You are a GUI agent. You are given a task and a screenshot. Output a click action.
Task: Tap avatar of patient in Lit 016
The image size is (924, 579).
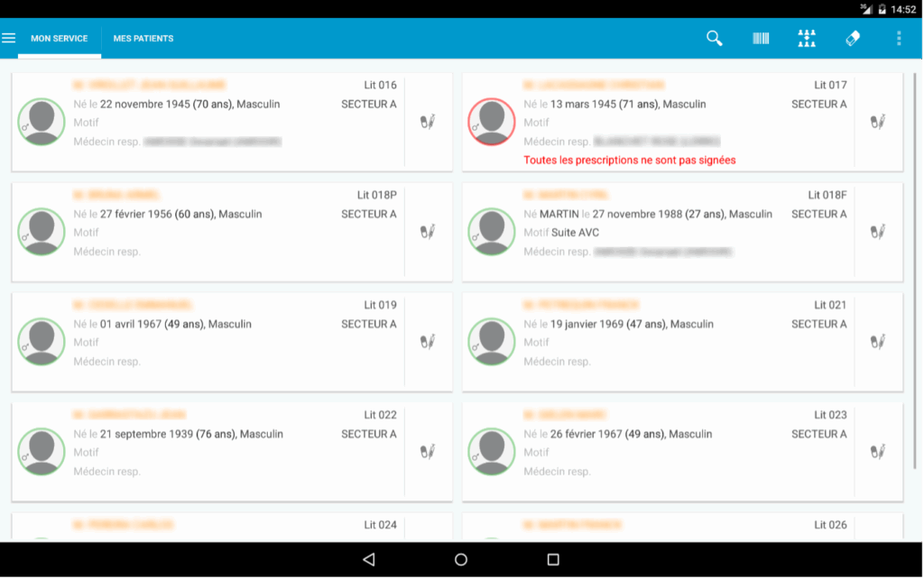click(x=42, y=122)
